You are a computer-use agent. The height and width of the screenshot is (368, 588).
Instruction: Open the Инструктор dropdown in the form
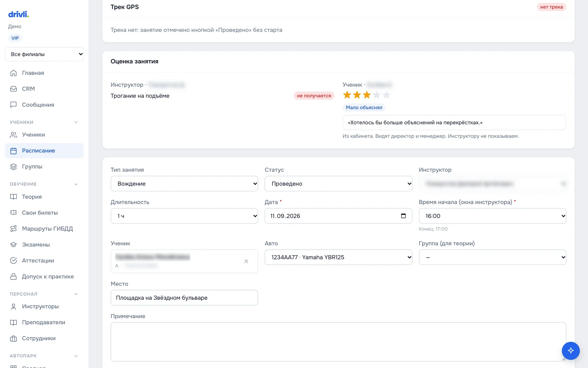[x=492, y=184]
